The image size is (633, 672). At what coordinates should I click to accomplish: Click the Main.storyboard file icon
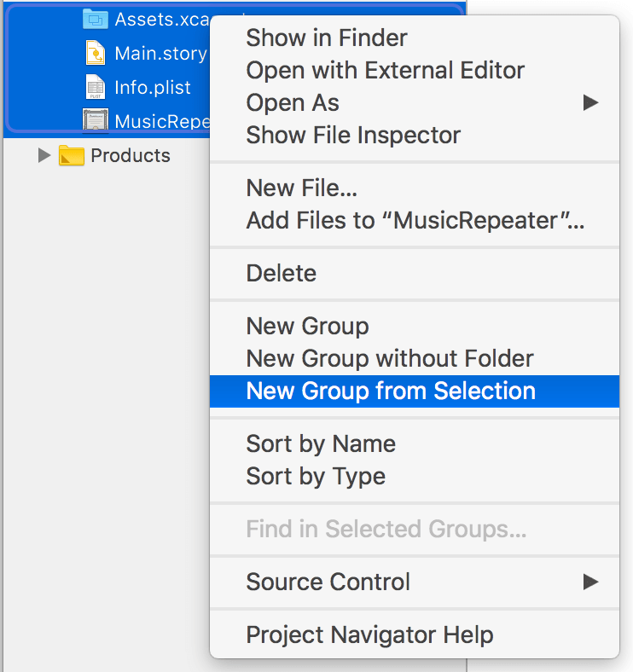click(x=95, y=54)
